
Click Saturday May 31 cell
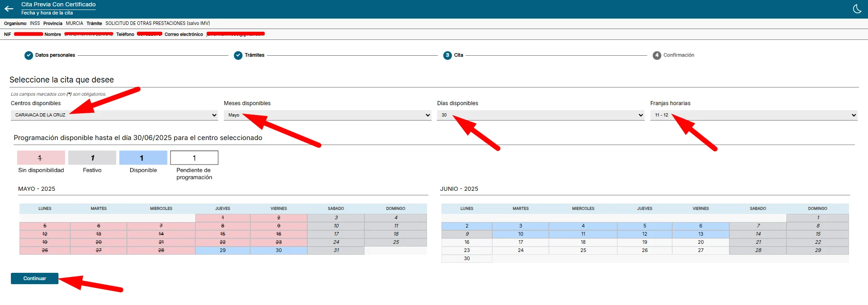coord(336,251)
